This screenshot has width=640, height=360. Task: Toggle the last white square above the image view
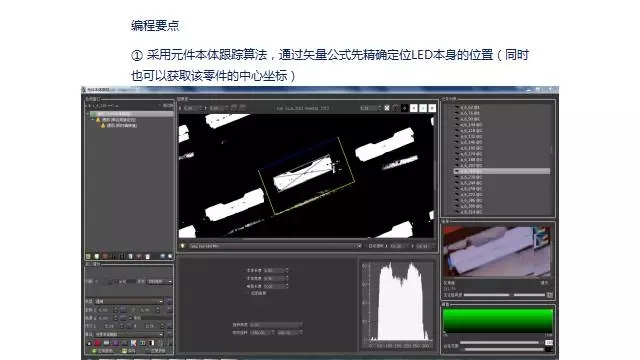[x=432, y=108]
